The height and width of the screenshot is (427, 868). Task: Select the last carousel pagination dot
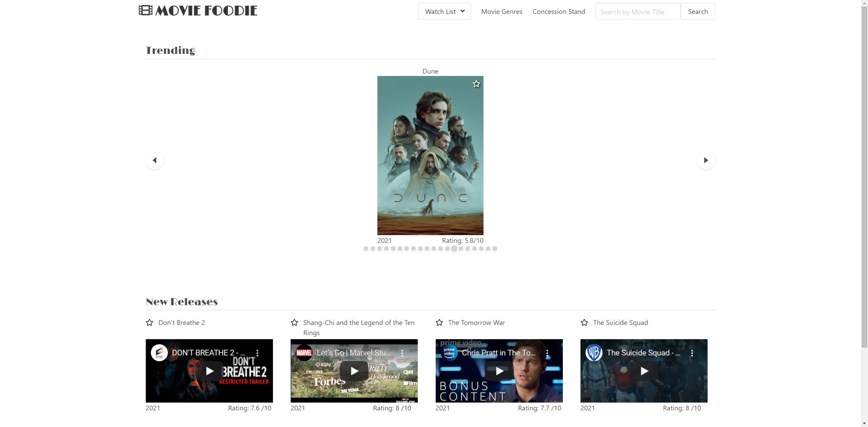pyautogui.click(x=495, y=248)
